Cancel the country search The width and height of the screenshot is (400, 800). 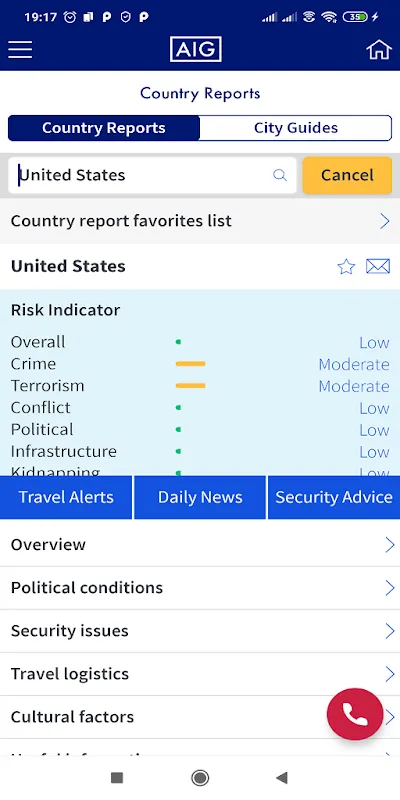coord(347,175)
